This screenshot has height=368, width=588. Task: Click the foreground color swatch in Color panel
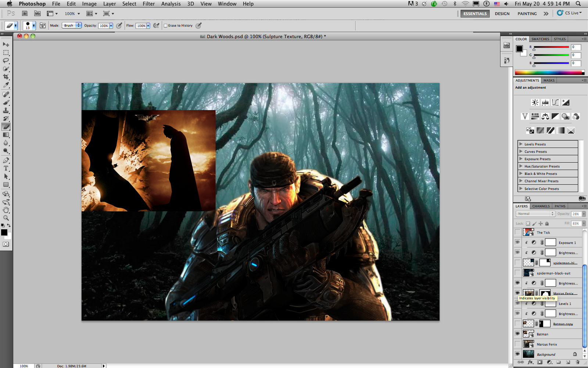point(519,49)
